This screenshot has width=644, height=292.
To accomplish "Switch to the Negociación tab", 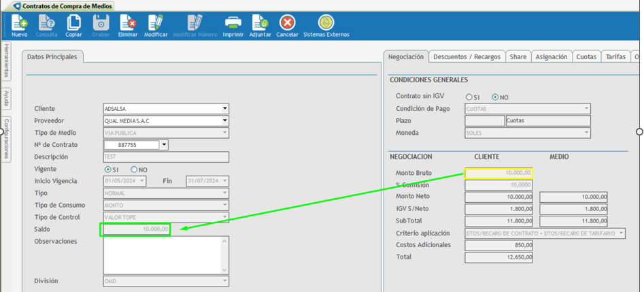I will click(406, 56).
